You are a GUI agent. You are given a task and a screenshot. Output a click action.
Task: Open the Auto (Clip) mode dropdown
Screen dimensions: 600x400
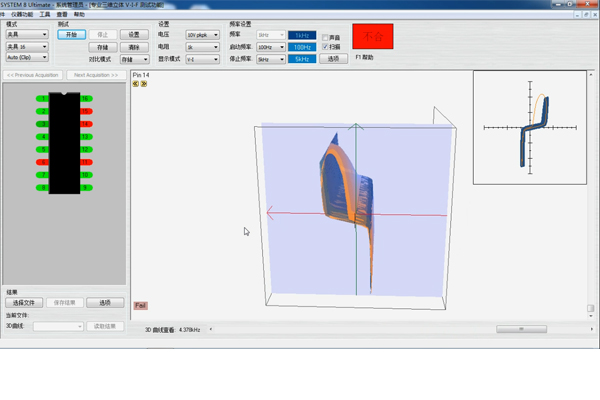[x=27, y=58]
